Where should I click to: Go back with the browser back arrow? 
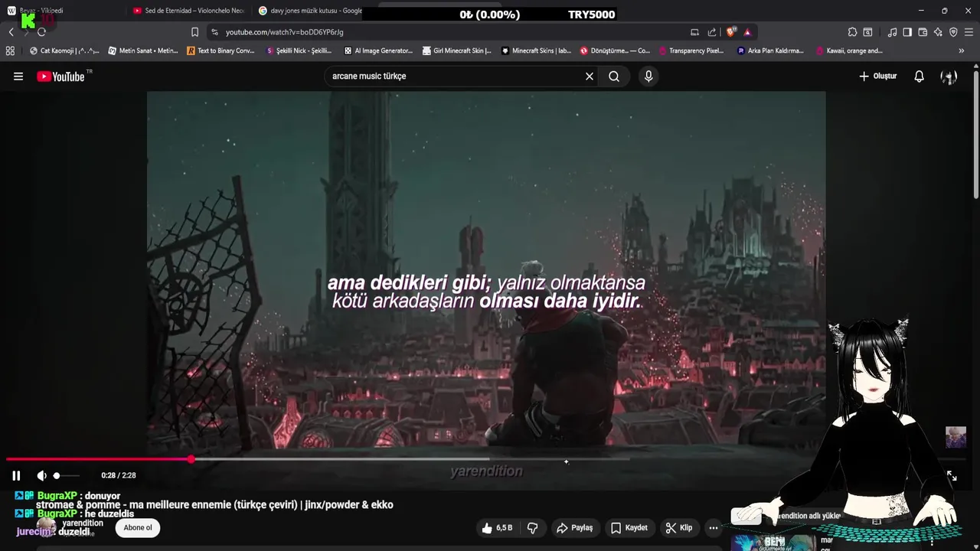click(11, 32)
